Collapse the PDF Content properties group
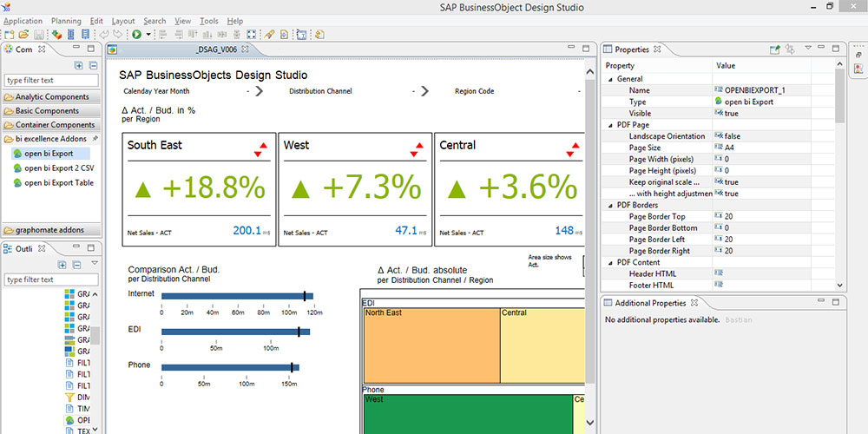Screen dimensions: 868x434 pos(609,262)
